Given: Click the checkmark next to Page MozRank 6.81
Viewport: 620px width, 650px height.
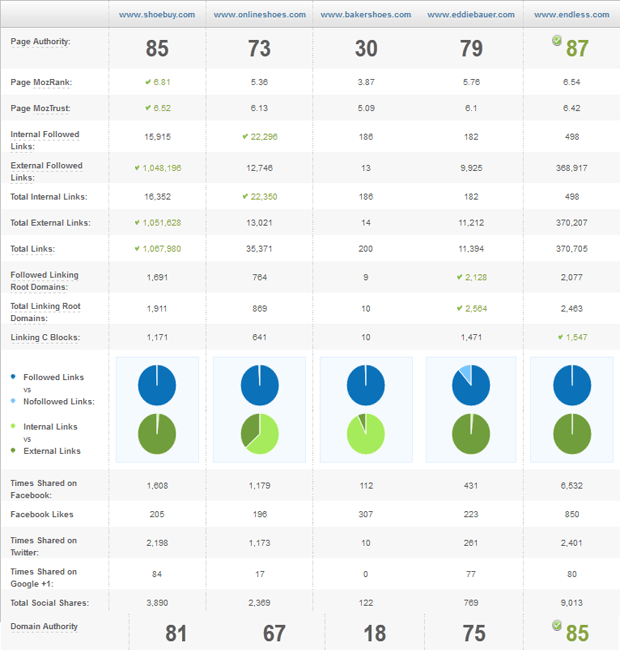Looking at the screenshot, I should [x=148, y=82].
